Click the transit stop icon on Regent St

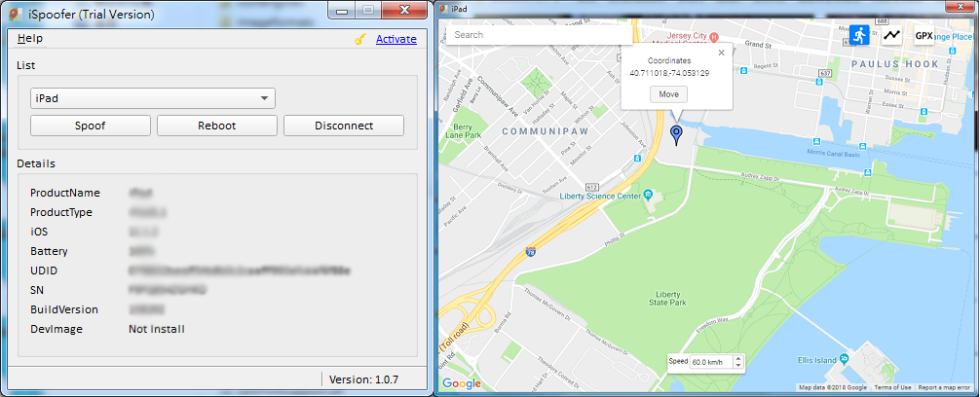click(743, 71)
